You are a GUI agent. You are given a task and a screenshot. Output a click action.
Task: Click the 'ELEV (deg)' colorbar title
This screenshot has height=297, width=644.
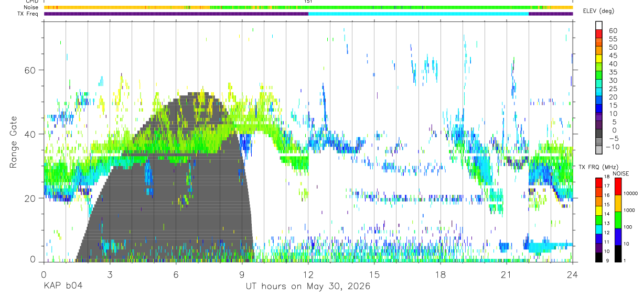(x=598, y=11)
